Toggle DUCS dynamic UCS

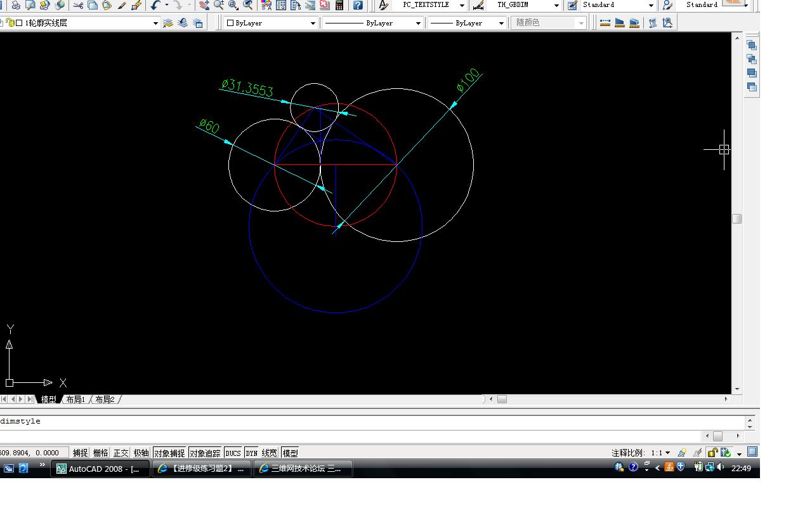pyautogui.click(x=233, y=453)
